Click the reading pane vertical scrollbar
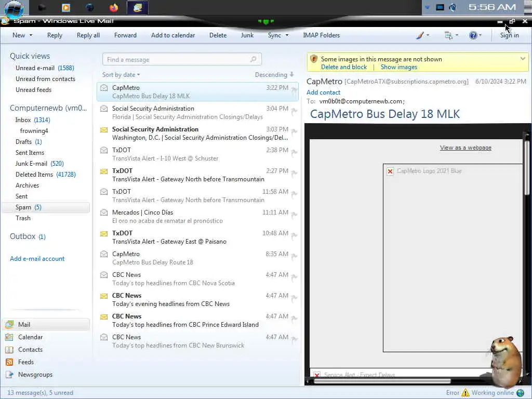This screenshot has height=399, width=532. pos(527,168)
